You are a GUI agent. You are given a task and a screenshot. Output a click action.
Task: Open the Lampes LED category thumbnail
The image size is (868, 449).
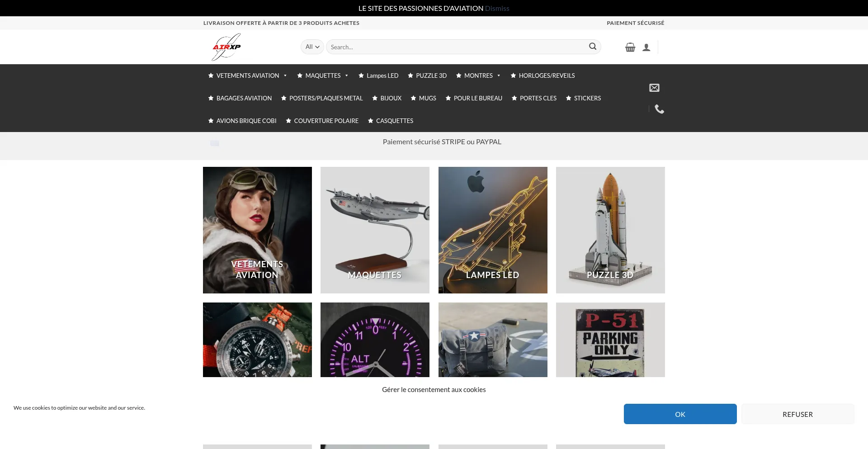(493, 230)
